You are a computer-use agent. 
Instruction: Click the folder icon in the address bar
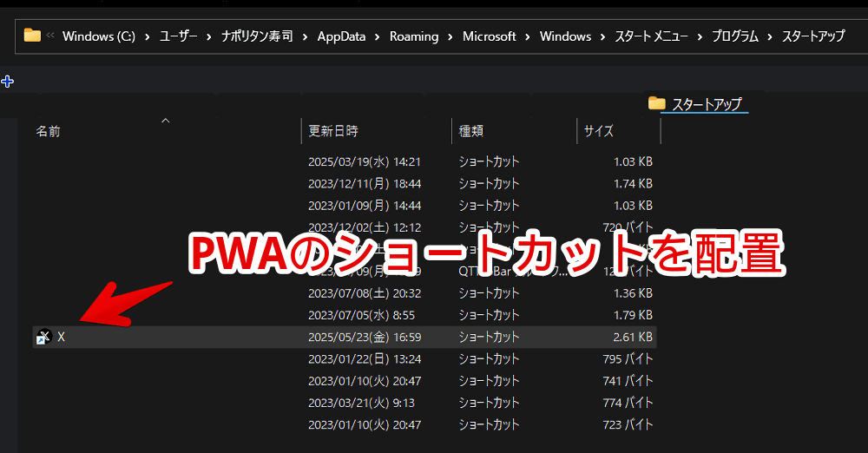pyautogui.click(x=32, y=36)
